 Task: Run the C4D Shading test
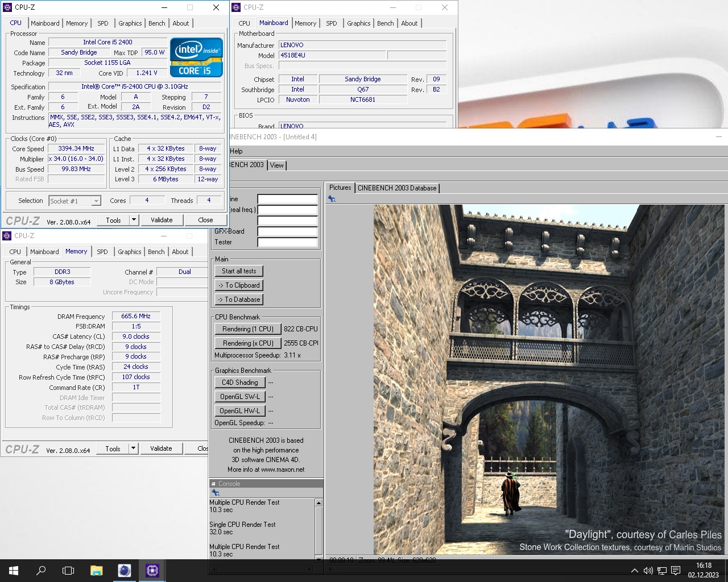click(x=240, y=383)
